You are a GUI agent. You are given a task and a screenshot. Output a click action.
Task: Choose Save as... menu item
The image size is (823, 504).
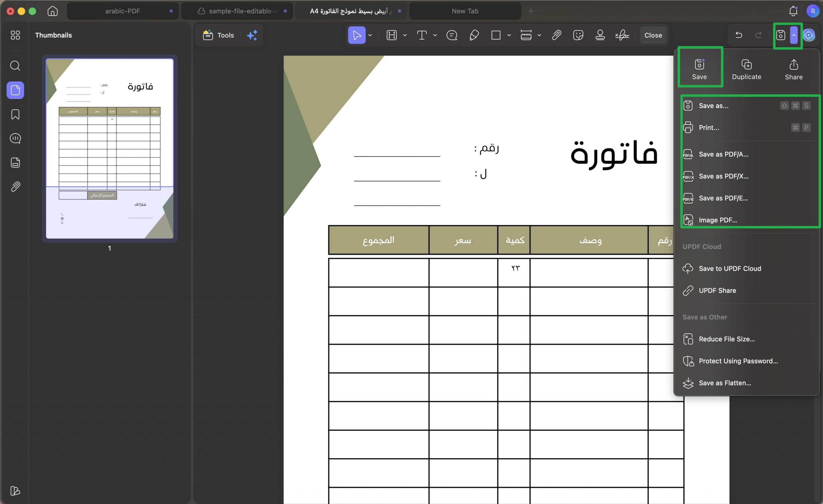tap(747, 105)
